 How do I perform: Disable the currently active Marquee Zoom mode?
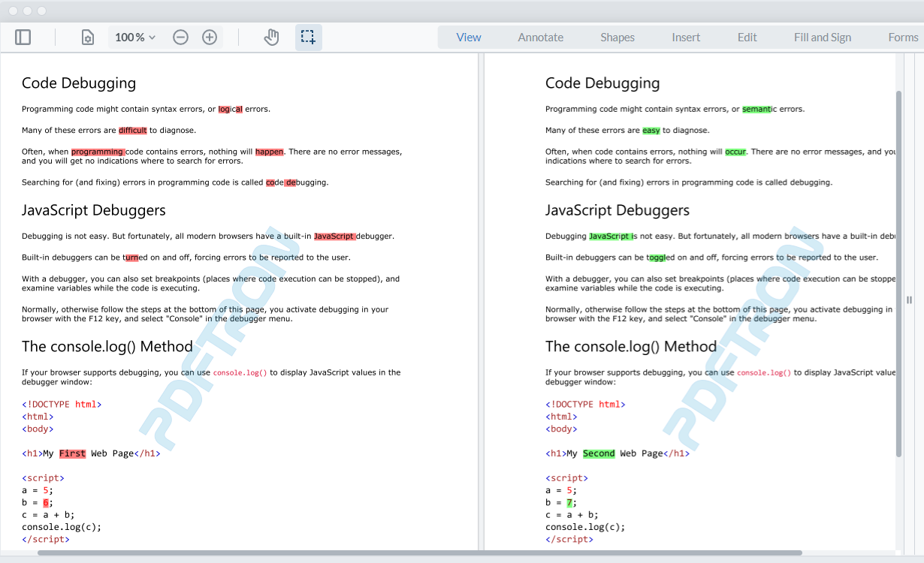(309, 36)
